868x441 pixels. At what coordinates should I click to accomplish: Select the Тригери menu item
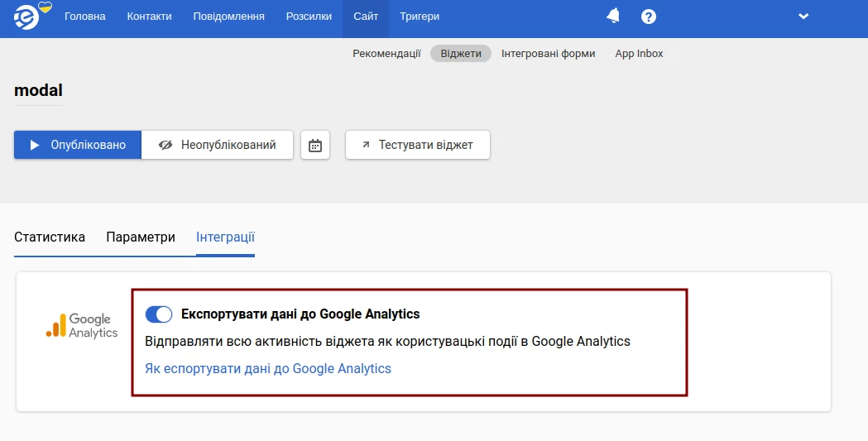420,17
